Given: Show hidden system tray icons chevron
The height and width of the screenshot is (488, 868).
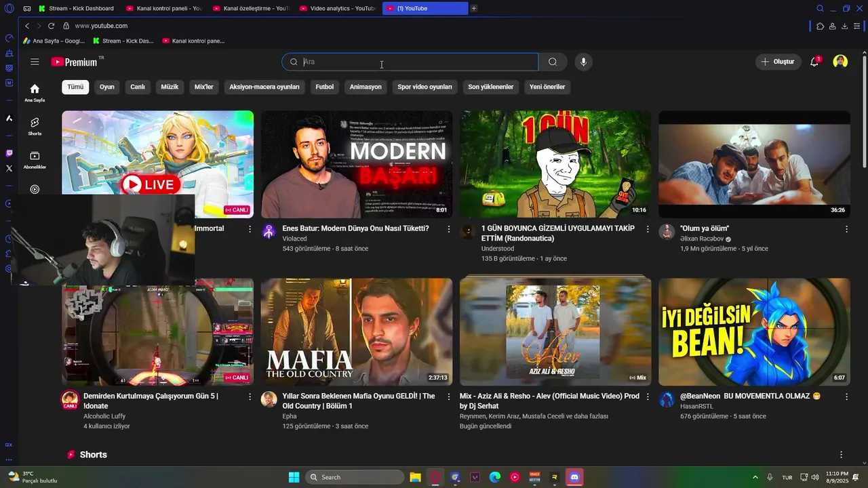Looking at the screenshot, I should (755, 477).
